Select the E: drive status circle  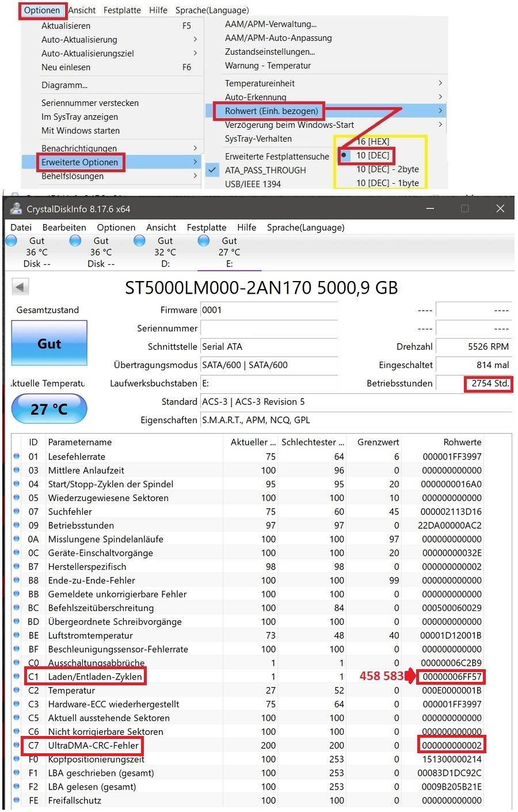pos(204,241)
